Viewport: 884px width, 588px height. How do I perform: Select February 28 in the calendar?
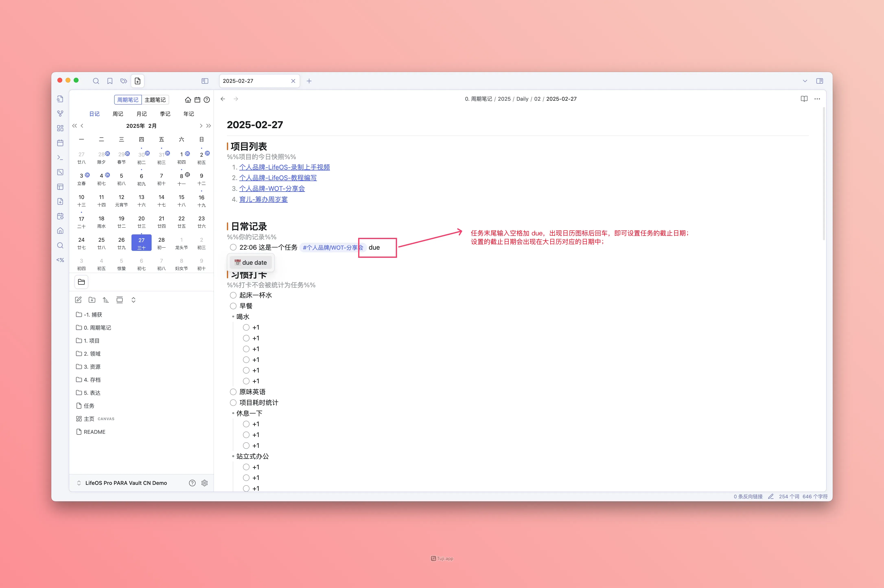tap(161, 243)
